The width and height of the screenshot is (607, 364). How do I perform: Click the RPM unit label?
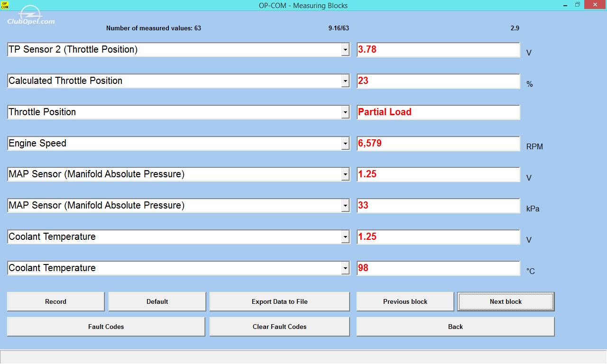pos(534,147)
